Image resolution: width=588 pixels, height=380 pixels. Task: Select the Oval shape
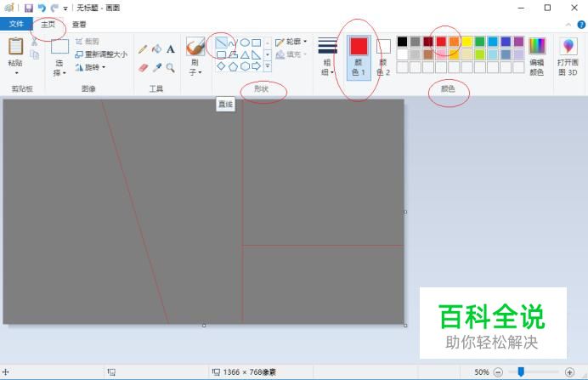245,43
